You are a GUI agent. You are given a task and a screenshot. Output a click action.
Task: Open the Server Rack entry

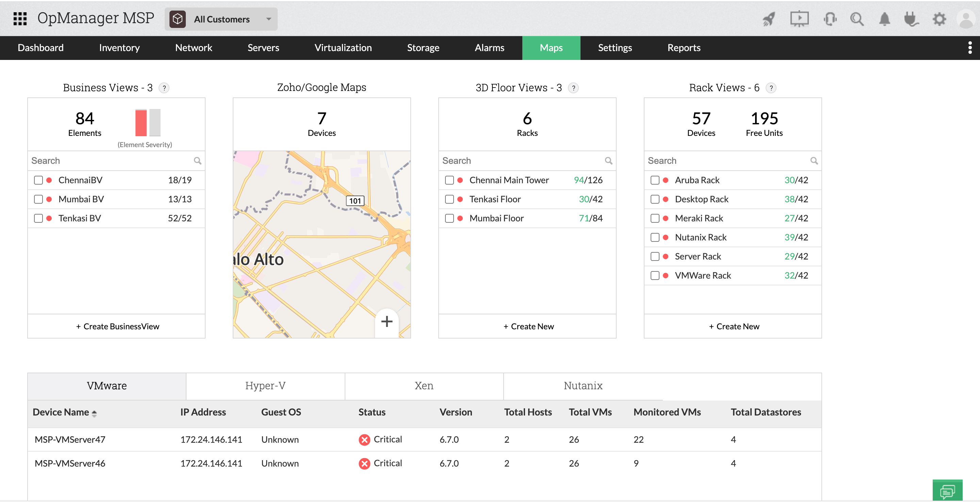pyautogui.click(x=698, y=256)
